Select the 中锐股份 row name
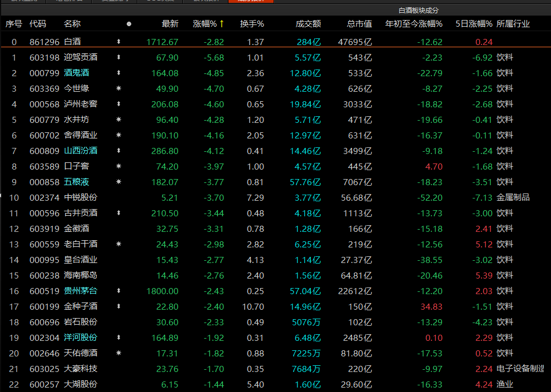 pyautogui.click(x=81, y=197)
